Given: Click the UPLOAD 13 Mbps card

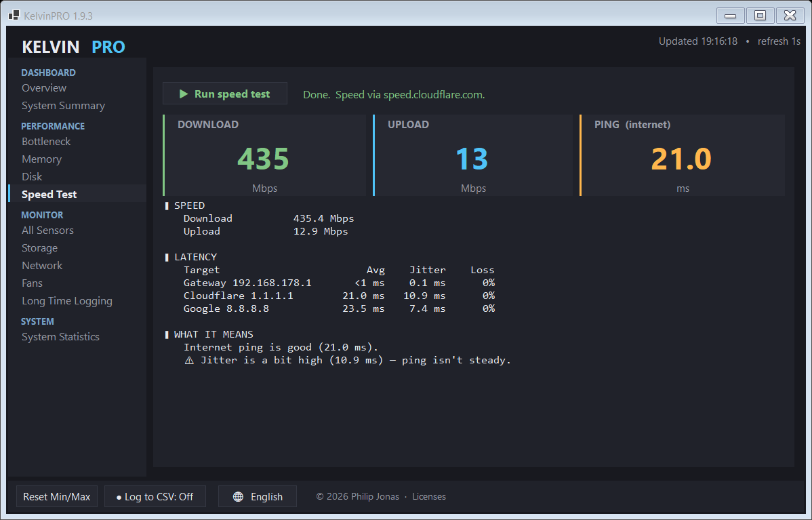Looking at the screenshot, I should click(x=473, y=155).
